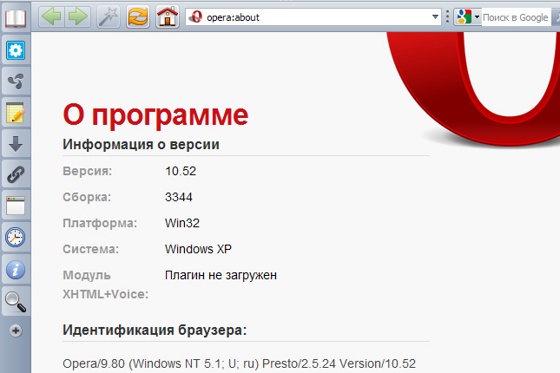Image resolution: width=560 pixels, height=373 pixels.
Task: Reload the page with the refresh icon
Action: [138, 17]
